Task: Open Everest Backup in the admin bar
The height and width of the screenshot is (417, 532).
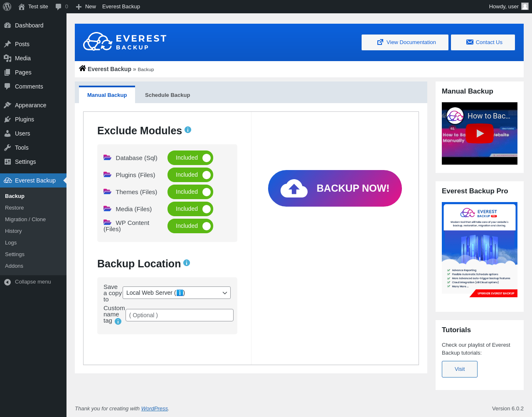Action: (121, 7)
